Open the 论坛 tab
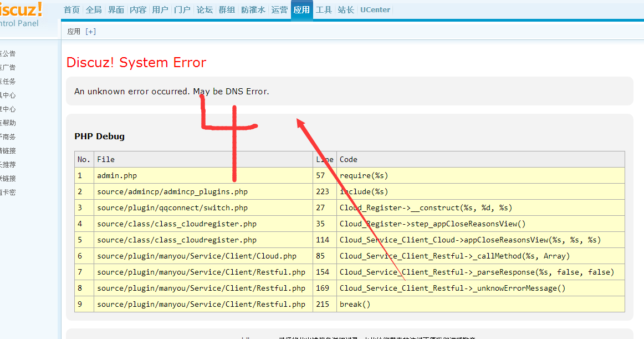Image resolution: width=644 pixels, height=339 pixels. click(205, 10)
